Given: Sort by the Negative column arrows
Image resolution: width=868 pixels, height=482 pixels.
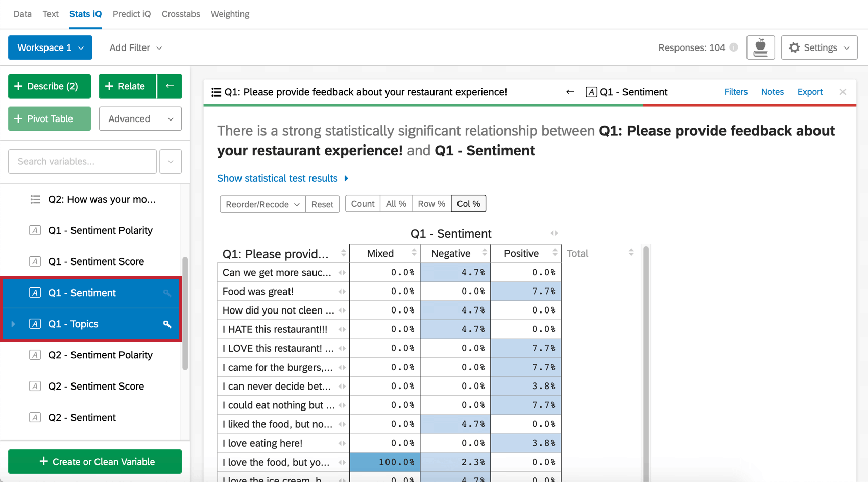Looking at the screenshot, I should click(484, 253).
